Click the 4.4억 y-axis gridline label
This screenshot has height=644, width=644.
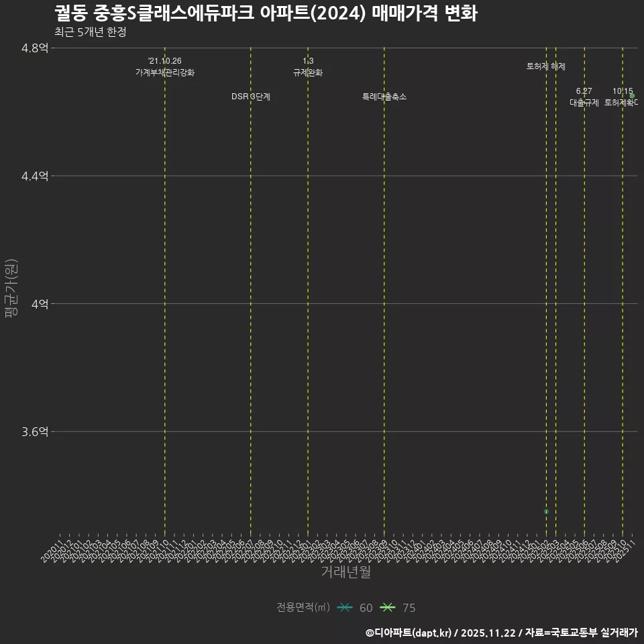(36, 176)
